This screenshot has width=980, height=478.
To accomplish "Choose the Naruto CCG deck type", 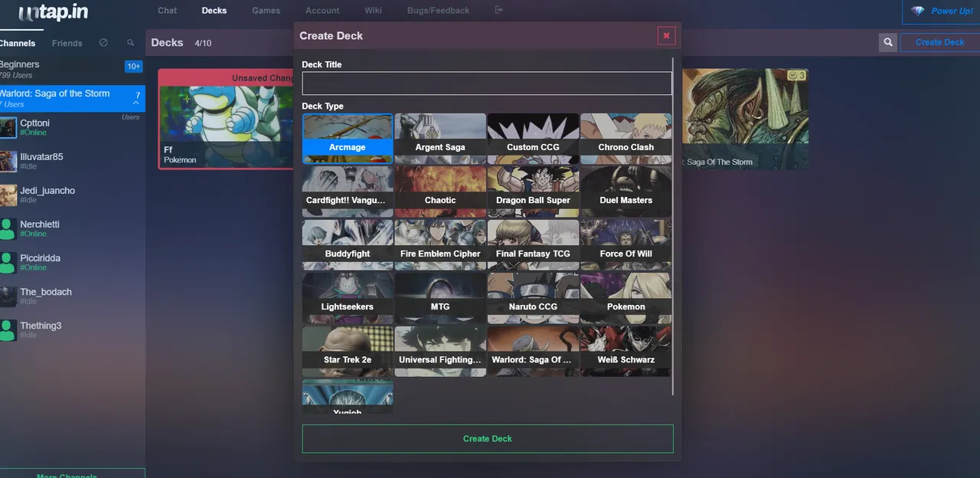I will point(533,298).
